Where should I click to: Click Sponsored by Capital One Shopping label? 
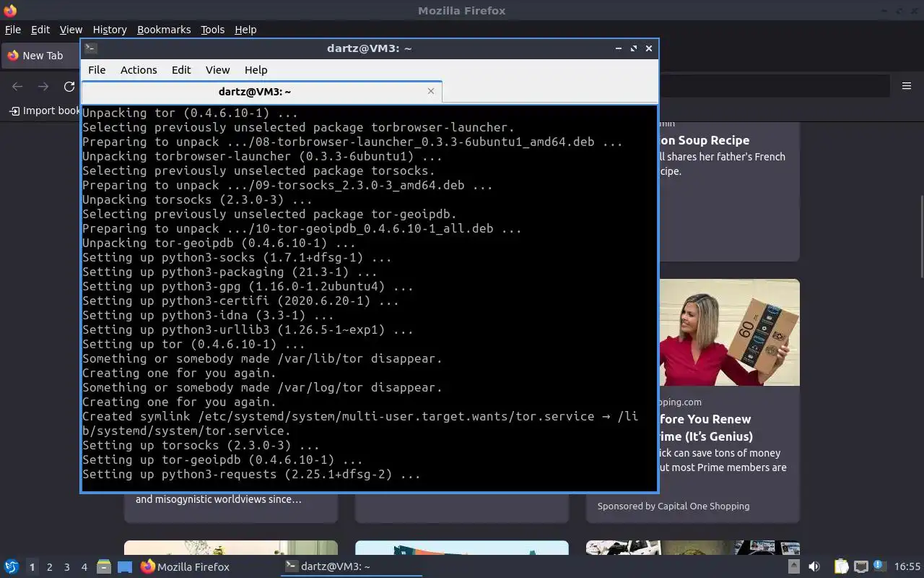coord(674,506)
